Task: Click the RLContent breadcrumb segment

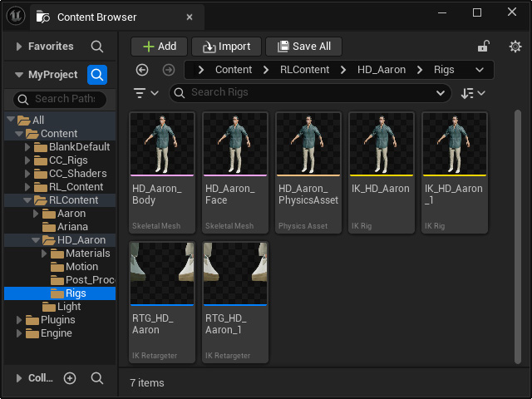Action: 304,70
